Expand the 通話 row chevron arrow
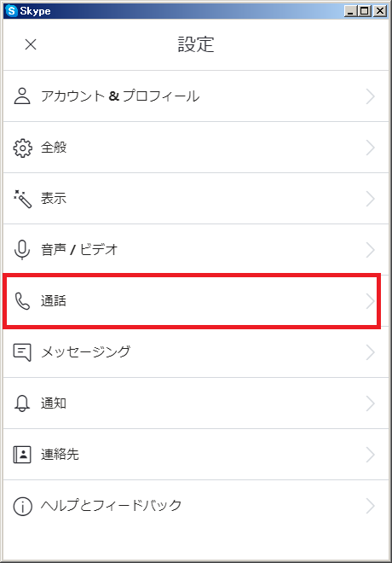Image resolution: width=392 pixels, height=563 pixels. (370, 301)
